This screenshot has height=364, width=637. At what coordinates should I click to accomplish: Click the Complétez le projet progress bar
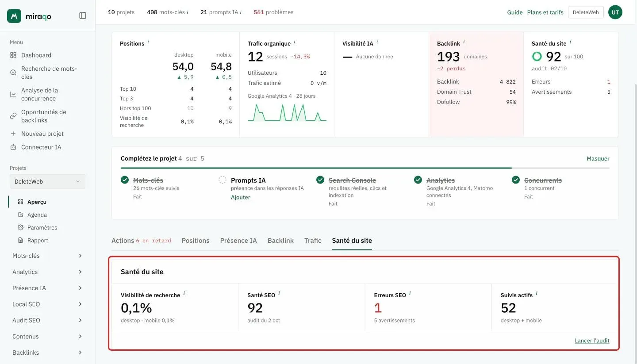pos(365,168)
